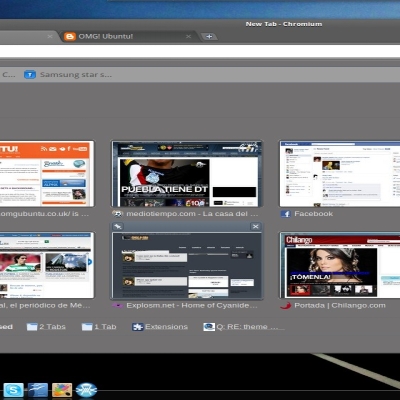Open the mediotiempo.com thumbnail
This screenshot has height=400, width=400.
point(187,174)
